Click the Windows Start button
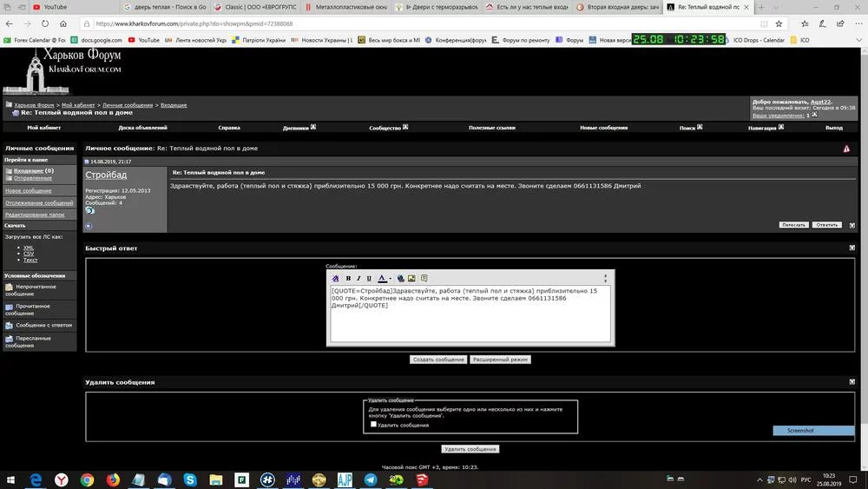This screenshot has height=489, width=868. [10, 479]
